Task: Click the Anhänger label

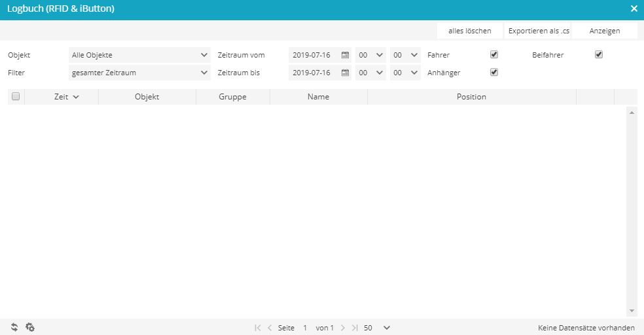Action: [444, 73]
